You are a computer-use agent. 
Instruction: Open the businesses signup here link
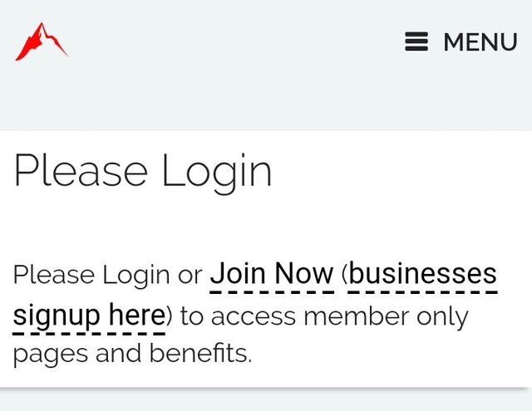point(423,274)
